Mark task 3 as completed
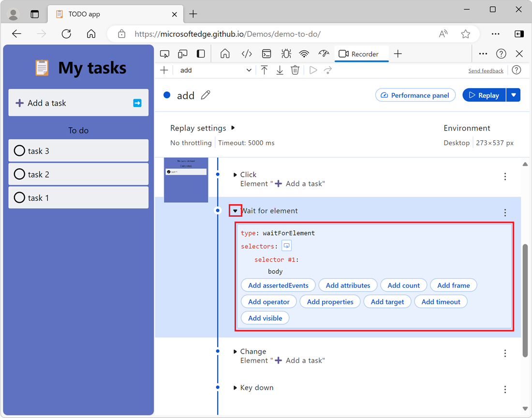 [19, 150]
